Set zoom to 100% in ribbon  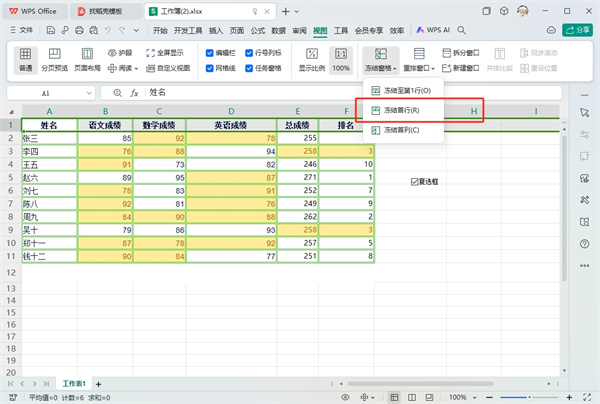point(341,59)
